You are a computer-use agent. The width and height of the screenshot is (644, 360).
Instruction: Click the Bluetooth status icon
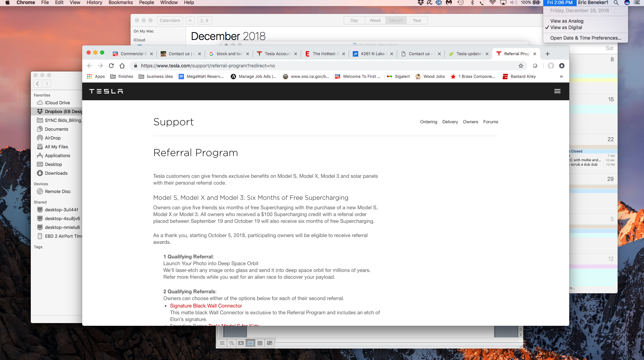(472, 3)
